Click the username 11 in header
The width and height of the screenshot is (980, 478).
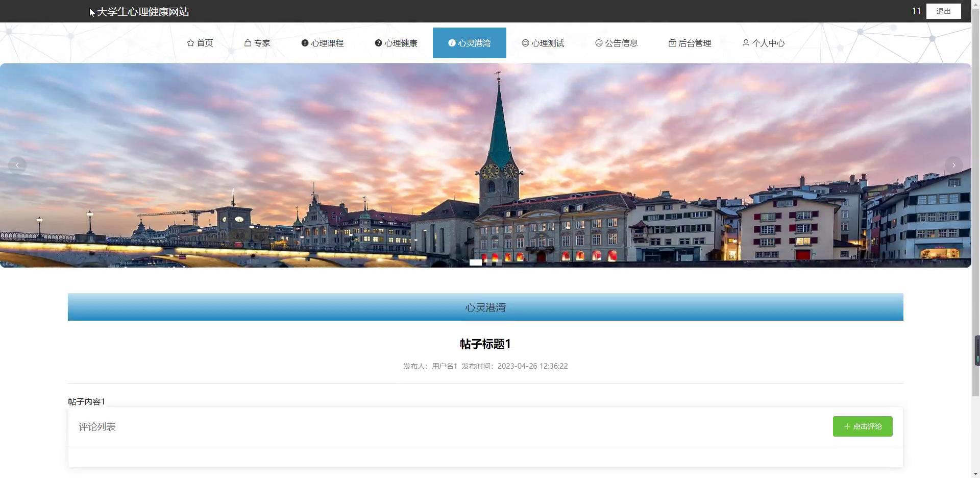tap(916, 11)
